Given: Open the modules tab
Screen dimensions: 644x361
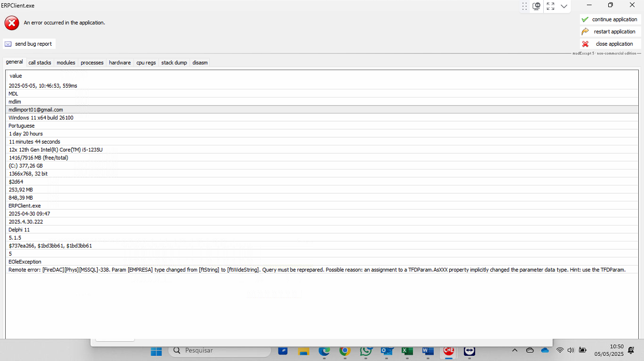Looking at the screenshot, I should [x=66, y=63].
